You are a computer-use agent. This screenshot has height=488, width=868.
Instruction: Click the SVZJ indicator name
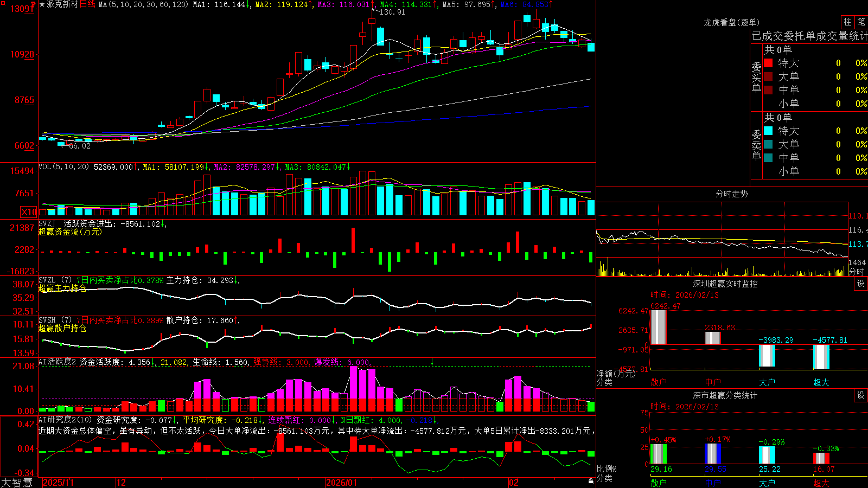[x=47, y=223]
